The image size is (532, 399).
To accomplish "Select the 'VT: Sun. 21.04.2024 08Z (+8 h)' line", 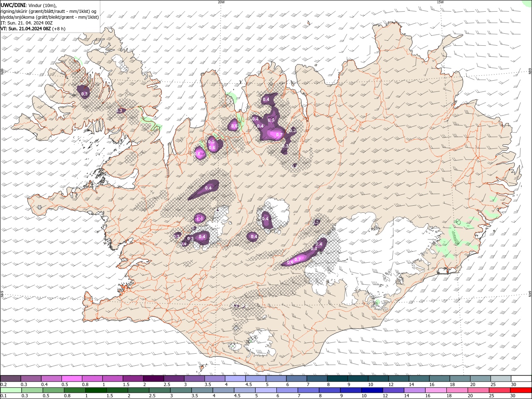I will (x=33, y=29).
